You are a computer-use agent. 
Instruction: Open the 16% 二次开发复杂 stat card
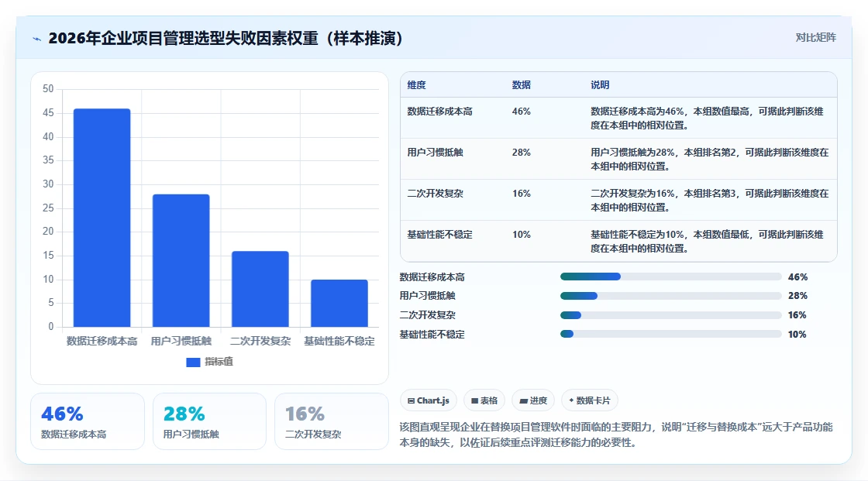point(332,421)
